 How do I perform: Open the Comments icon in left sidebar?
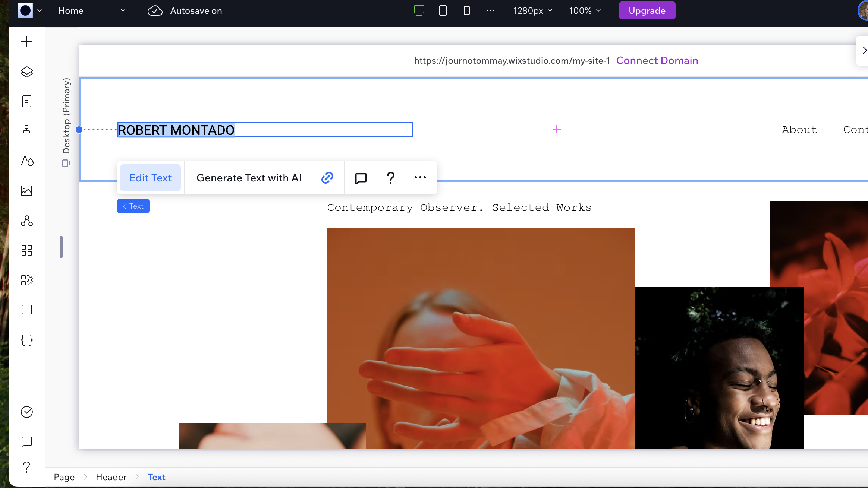click(x=26, y=442)
